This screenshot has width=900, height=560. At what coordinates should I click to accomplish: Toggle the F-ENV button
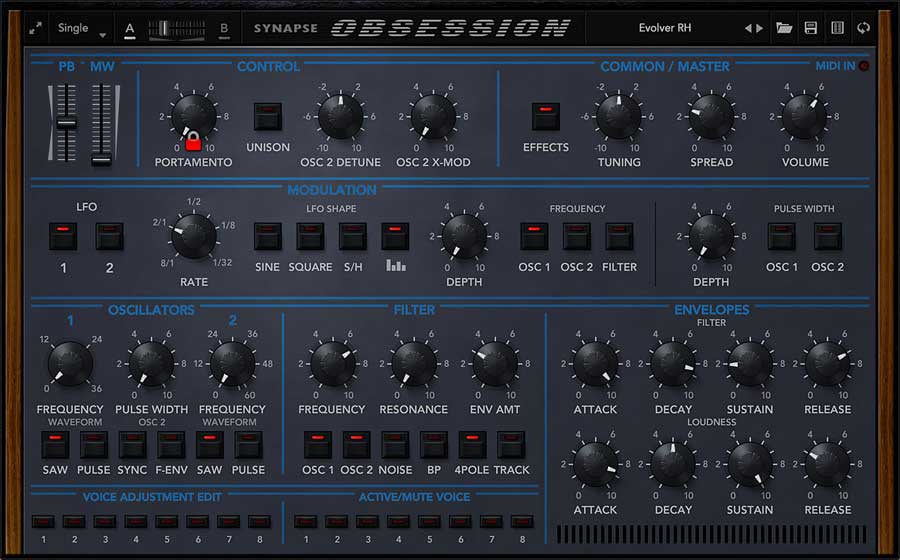tap(171, 445)
